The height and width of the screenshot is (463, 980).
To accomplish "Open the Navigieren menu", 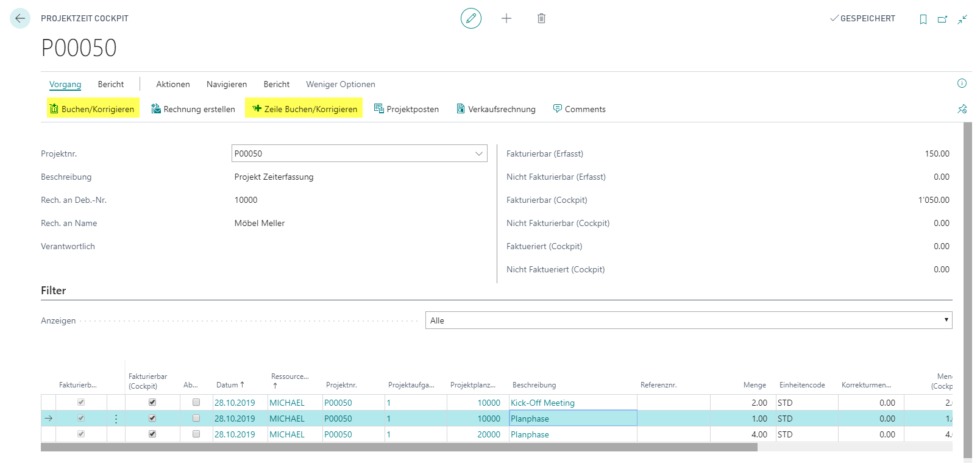I will (x=227, y=84).
